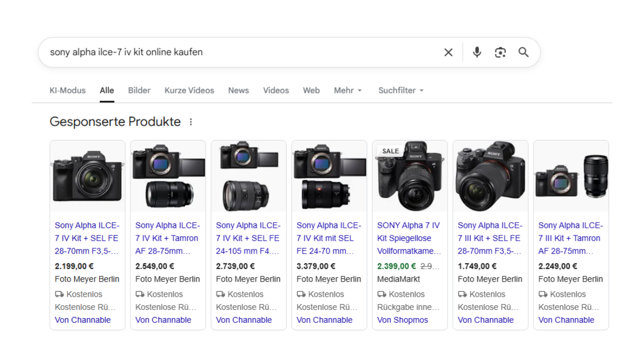
Task: Submit search with the magnifier icon
Action: [523, 52]
